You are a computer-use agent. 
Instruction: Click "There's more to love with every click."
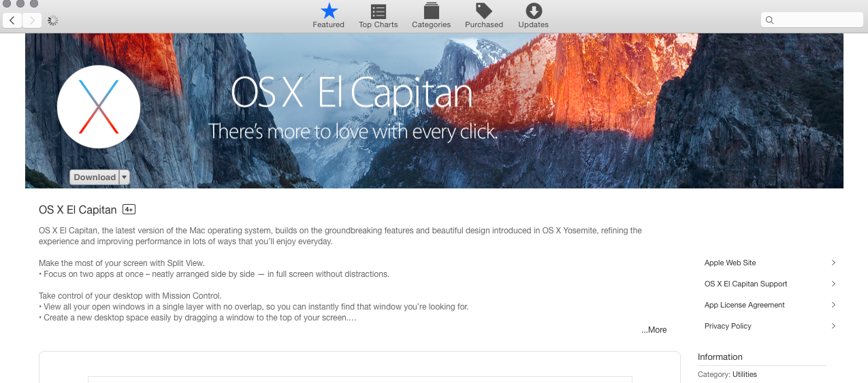353,131
